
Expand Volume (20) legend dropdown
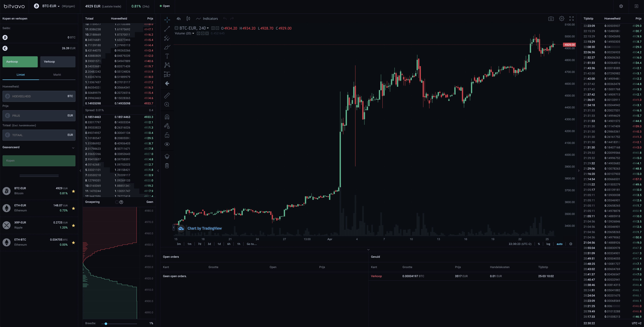click(193, 33)
